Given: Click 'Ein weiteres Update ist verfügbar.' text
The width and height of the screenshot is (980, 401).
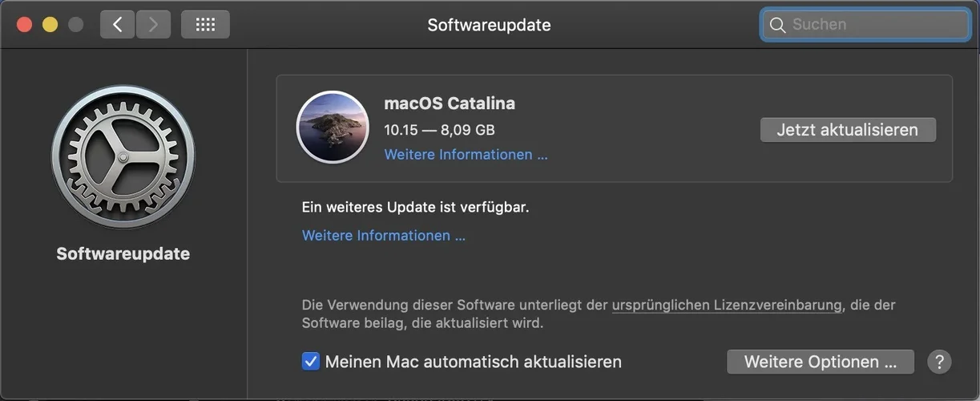Looking at the screenshot, I should pyautogui.click(x=415, y=207).
